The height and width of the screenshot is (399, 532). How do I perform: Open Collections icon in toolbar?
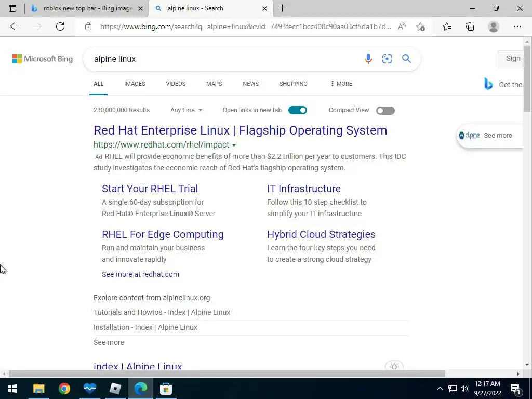[470, 26]
